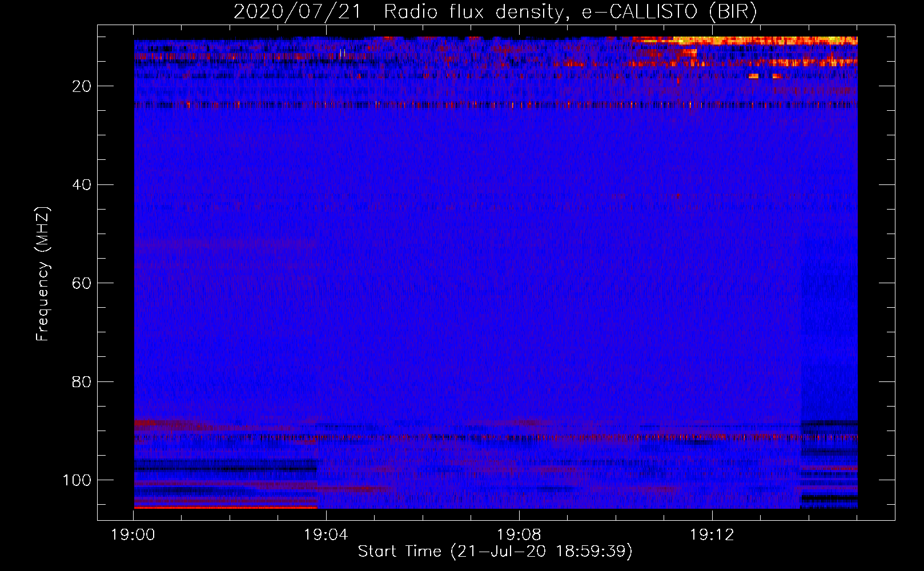Click the 60 MHz frequency tick label
This screenshot has width=924, height=571.
[x=82, y=283]
